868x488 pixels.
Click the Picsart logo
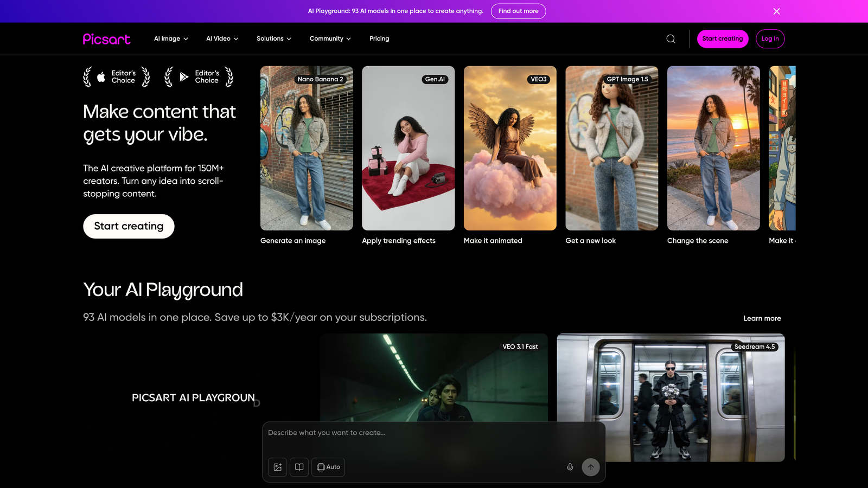coord(106,39)
